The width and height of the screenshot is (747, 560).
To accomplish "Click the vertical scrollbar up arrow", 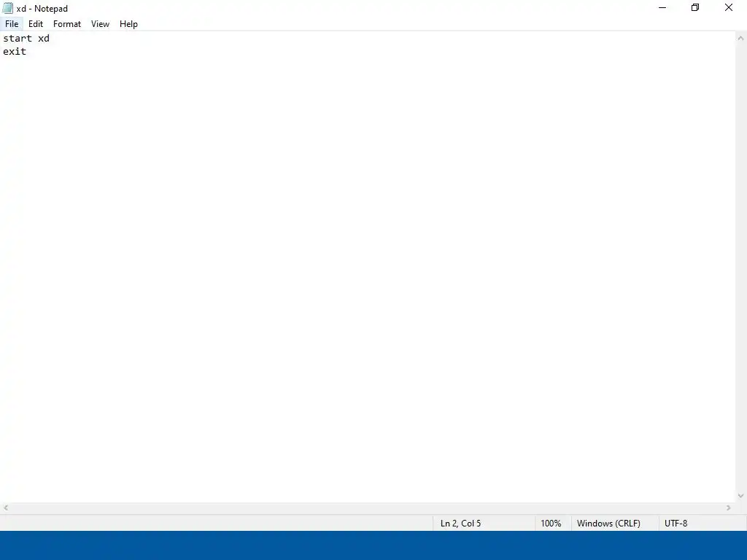I will (741, 38).
